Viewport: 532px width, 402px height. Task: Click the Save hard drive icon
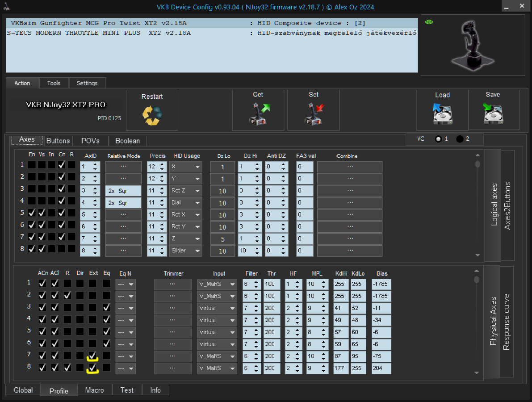click(x=493, y=113)
